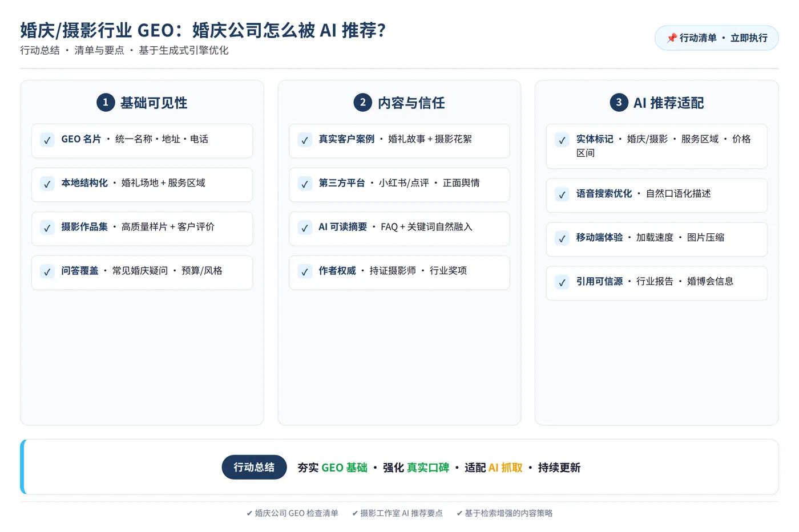799x532 pixels.
Task: Toggle the 作者权威 checkbox
Action: tap(305, 271)
